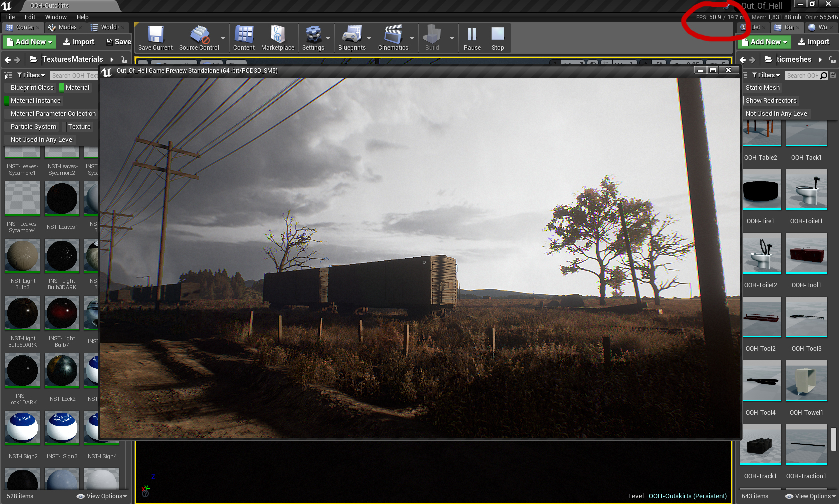Toggle the Material Instance filter
The width and height of the screenshot is (839, 504).
coord(35,101)
